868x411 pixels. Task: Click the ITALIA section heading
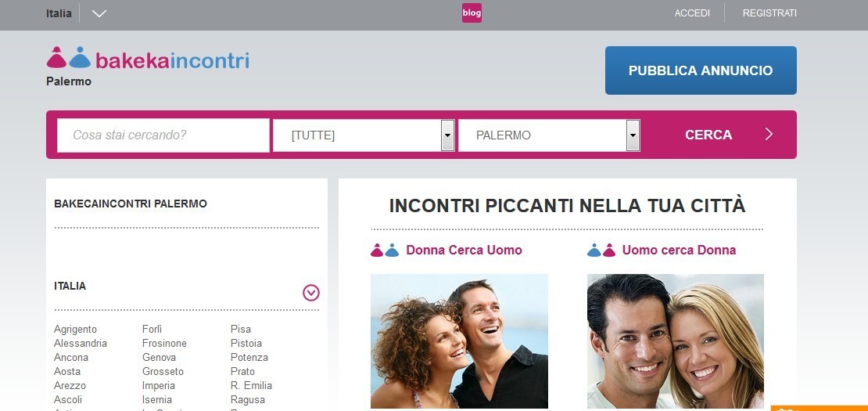[x=70, y=287]
